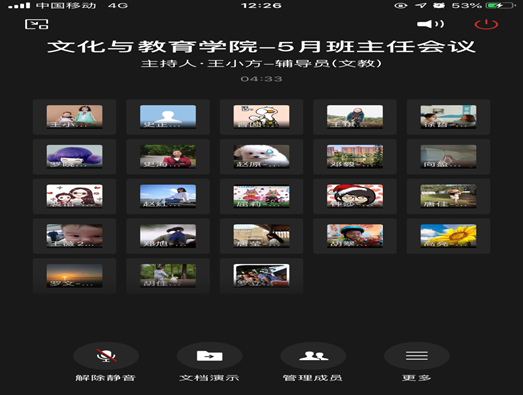Viewport: 523px width, 395px height.
Task: Tap the battery indicator in status bar
Action: 499,5
